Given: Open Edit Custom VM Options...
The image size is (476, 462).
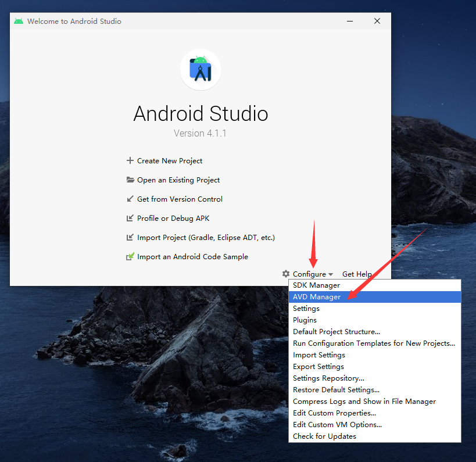Looking at the screenshot, I should 375,425.
